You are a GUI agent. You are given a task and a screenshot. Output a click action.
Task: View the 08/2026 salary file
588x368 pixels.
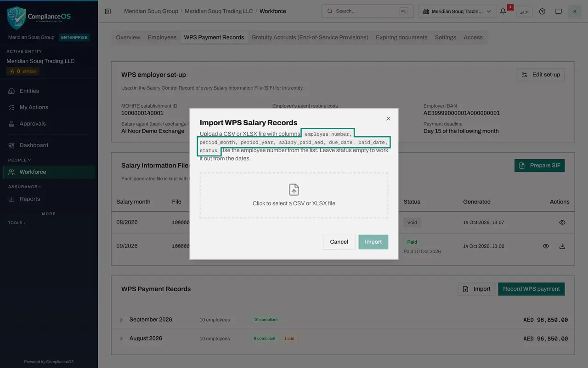click(x=562, y=222)
